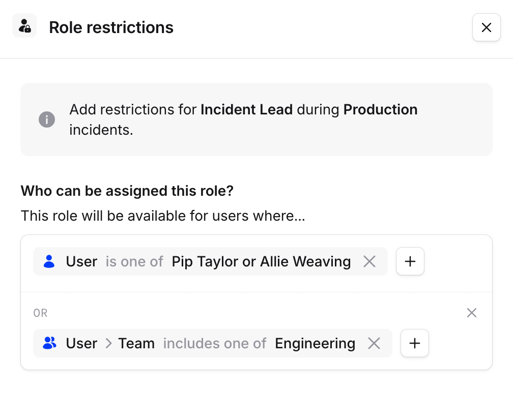Select the User > Team field label
Viewport: 513px width, 420px height.
(x=109, y=343)
